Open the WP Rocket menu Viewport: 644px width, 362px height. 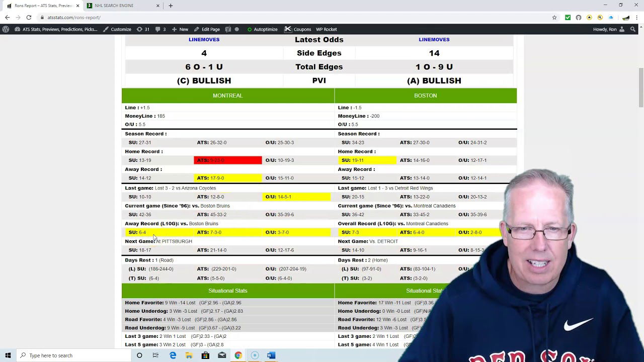point(326,29)
